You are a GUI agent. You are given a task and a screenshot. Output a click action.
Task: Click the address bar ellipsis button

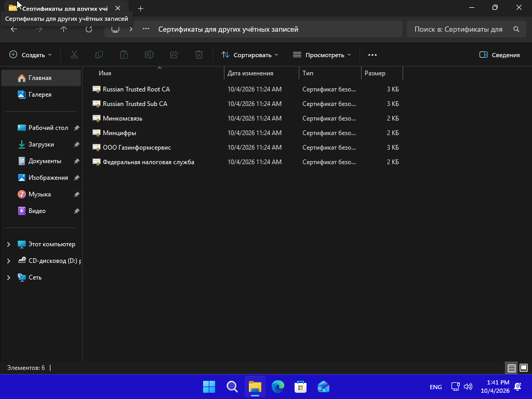(x=146, y=29)
